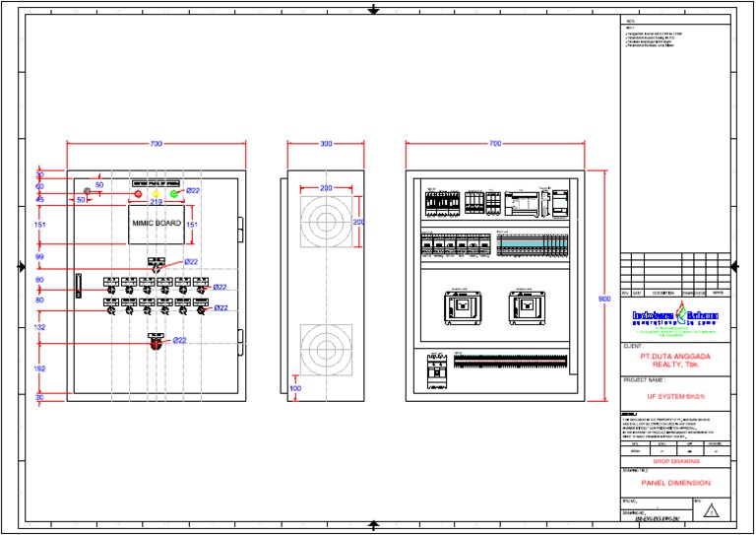Click the key lock symbol on panel door

tap(88, 191)
